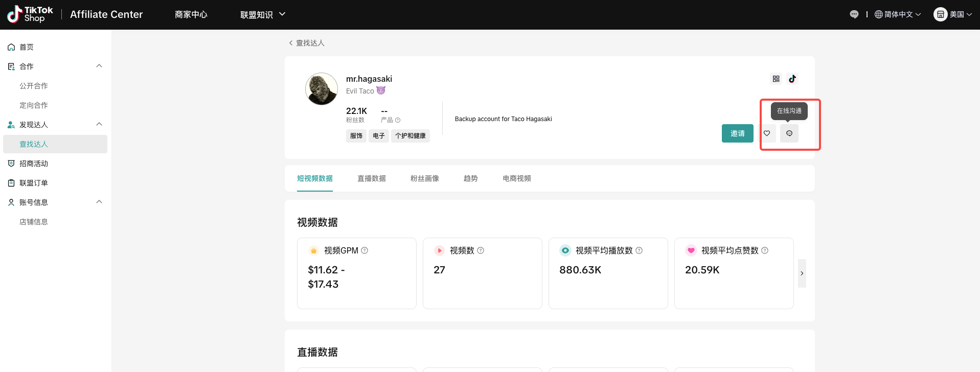The height and width of the screenshot is (372, 980).
Task: Click help icon beside 视频平均点赞数
Action: pyautogui.click(x=765, y=250)
